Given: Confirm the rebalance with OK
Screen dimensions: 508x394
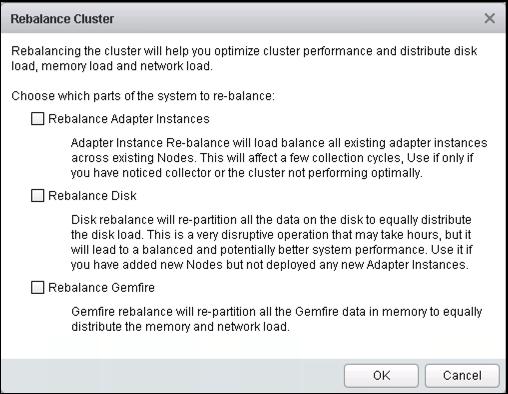Looking at the screenshot, I should [x=381, y=376].
